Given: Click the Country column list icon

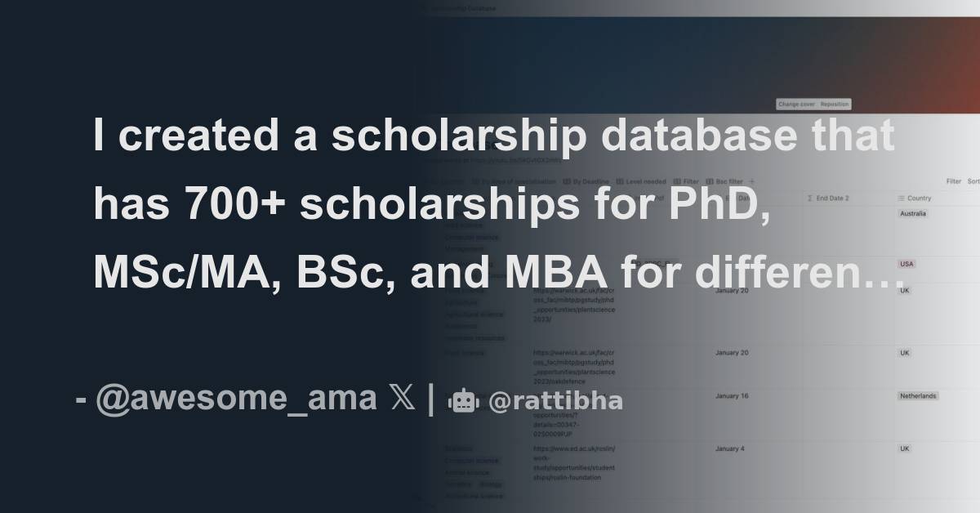Looking at the screenshot, I should (902, 198).
